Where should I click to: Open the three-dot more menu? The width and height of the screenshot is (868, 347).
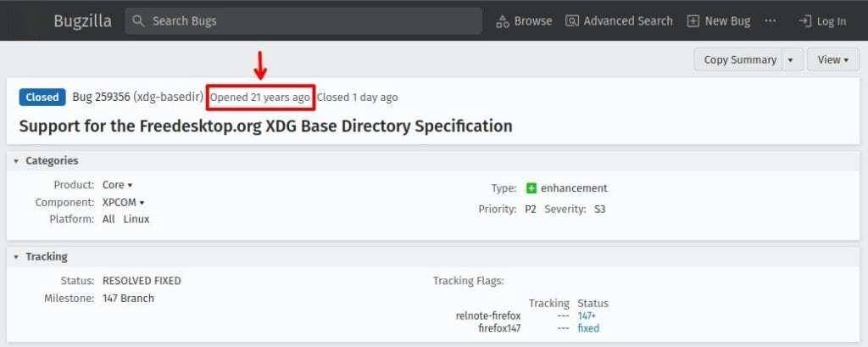pyautogui.click(x=770, y=20)
